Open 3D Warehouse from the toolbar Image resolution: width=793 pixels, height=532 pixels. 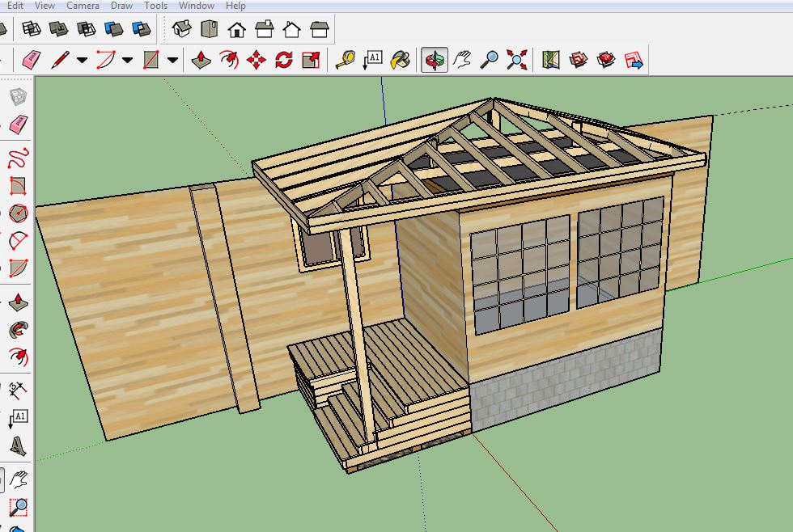[x=579, y=60]
